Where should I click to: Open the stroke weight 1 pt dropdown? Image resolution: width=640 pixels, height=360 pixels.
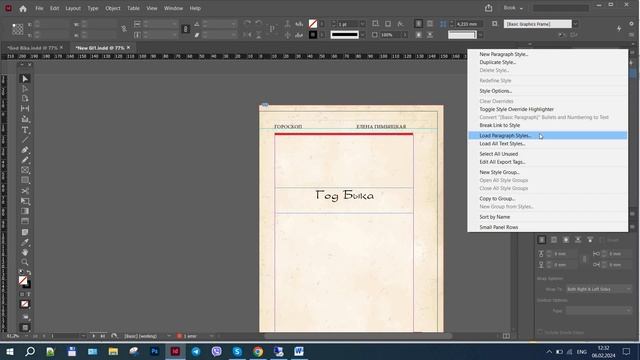tap(362, 24)
